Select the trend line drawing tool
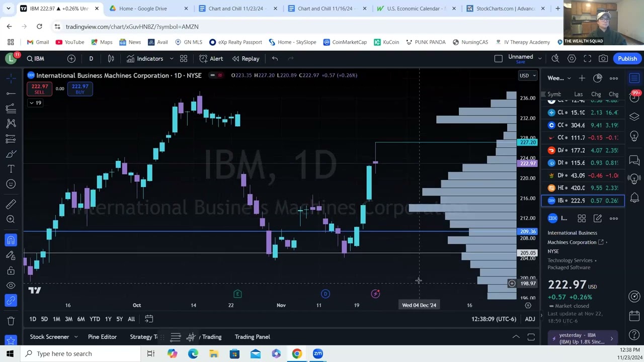Image resolution: width=644 pixels, height=362 pixels. [11, 94]
